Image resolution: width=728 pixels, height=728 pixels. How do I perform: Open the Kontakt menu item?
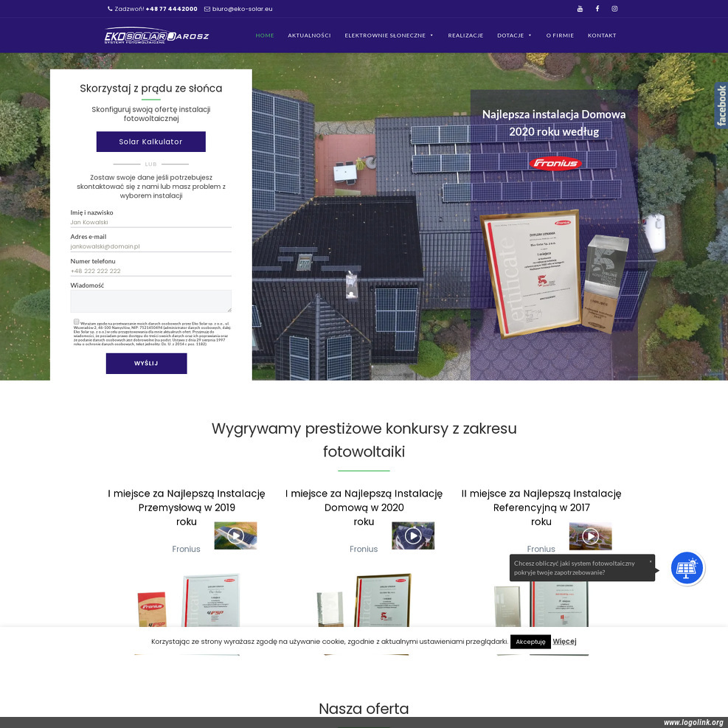602,35
